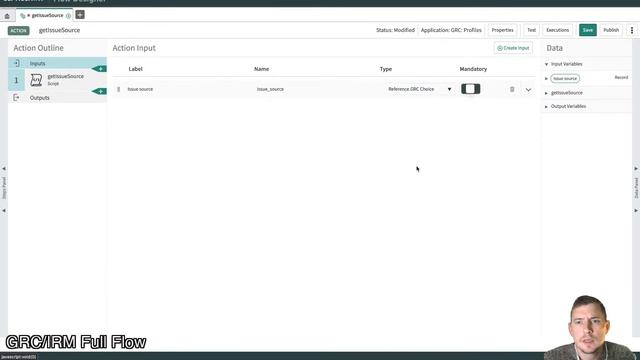Click the Inputs arrow icon

[x=16, y=63]
